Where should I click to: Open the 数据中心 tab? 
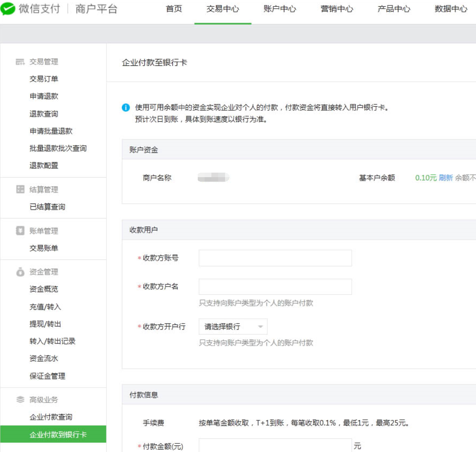click(451, 9)
